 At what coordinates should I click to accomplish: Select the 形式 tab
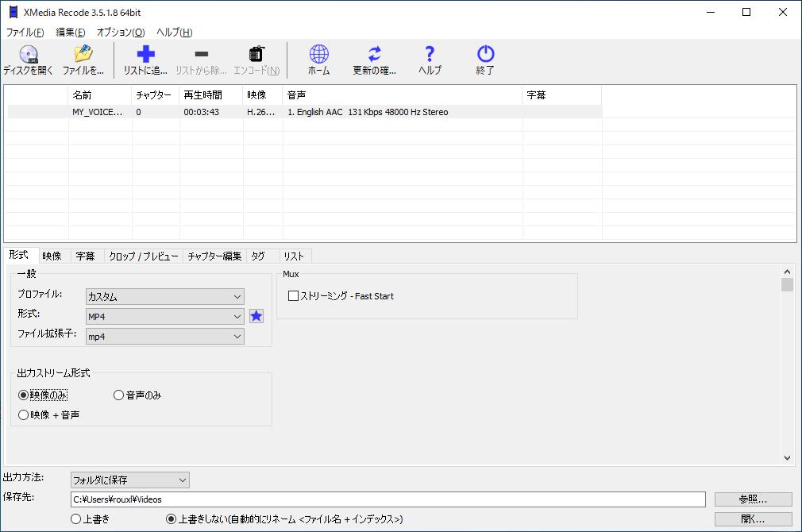[19, 255]
